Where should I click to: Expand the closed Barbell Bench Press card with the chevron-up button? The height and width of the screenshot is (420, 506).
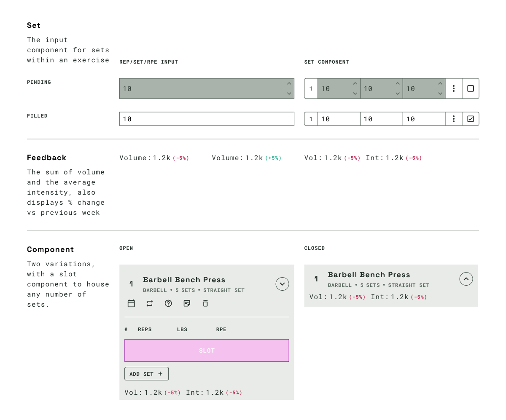coord(466,278)
